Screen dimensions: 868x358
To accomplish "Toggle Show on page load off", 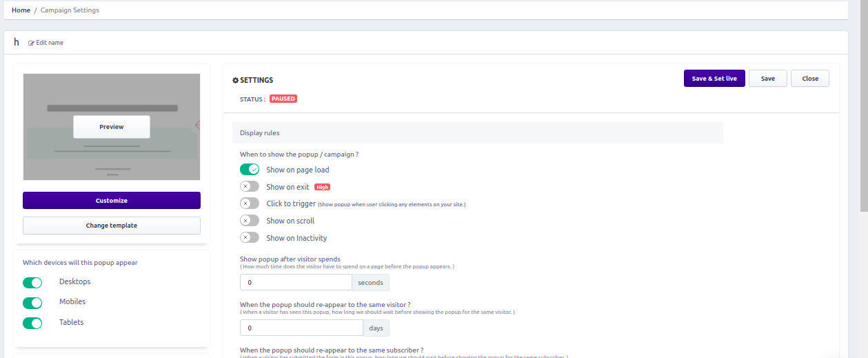I will [x=250, y=170].
